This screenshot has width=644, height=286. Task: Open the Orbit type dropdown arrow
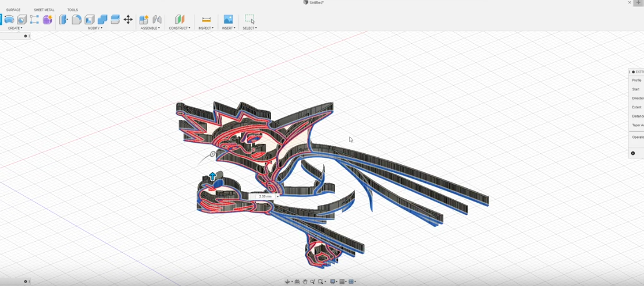[292, 282]
